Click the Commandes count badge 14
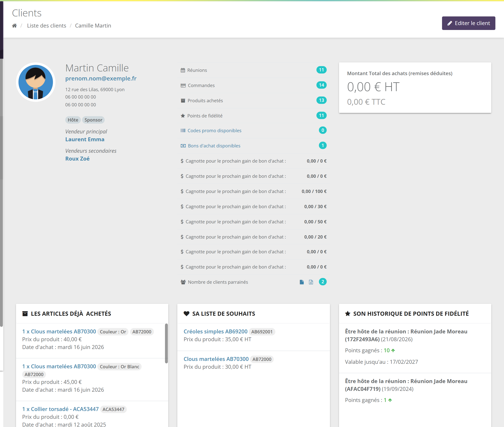Viewport: 504px width, 427px height. coord(321,85)
